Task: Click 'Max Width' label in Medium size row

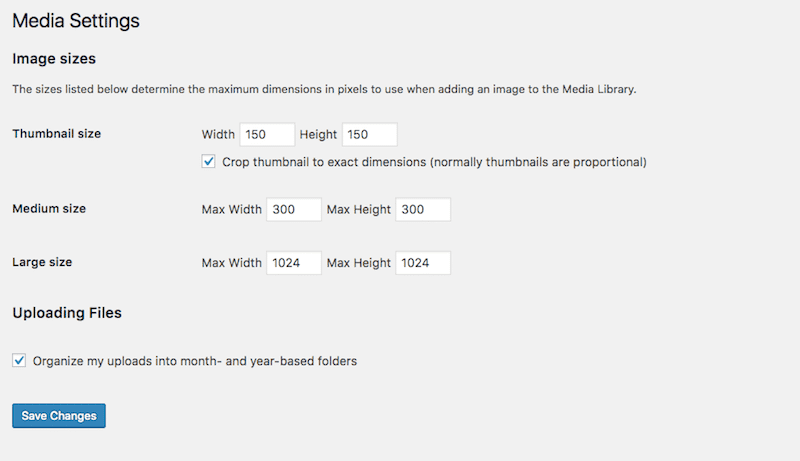Action: click(231, 209)
